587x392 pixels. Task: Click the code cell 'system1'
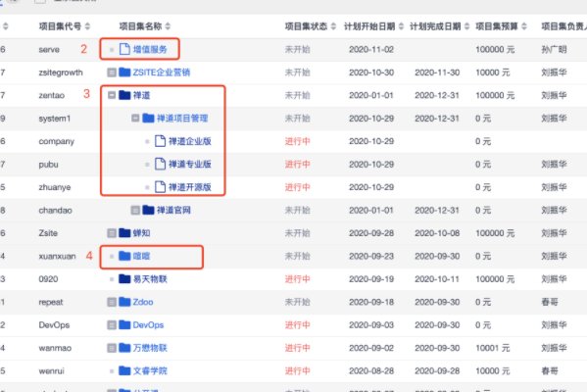pyautogui.click(x=55, y=119)
